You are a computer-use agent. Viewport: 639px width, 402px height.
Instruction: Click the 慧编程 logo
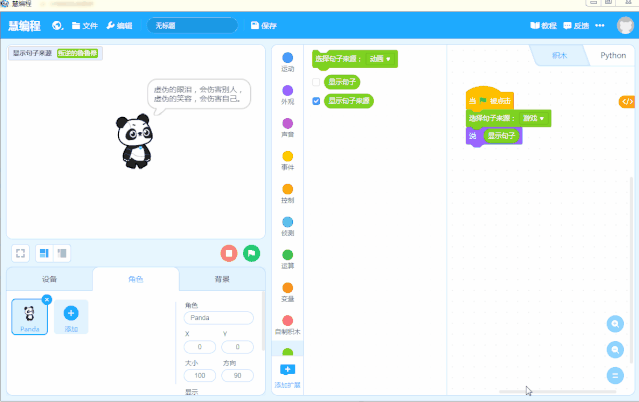(x=24, y=26)
